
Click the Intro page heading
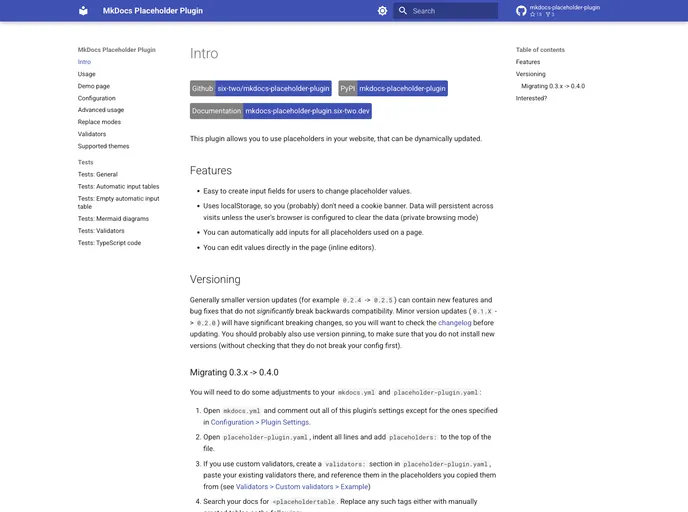coord(204,54)
